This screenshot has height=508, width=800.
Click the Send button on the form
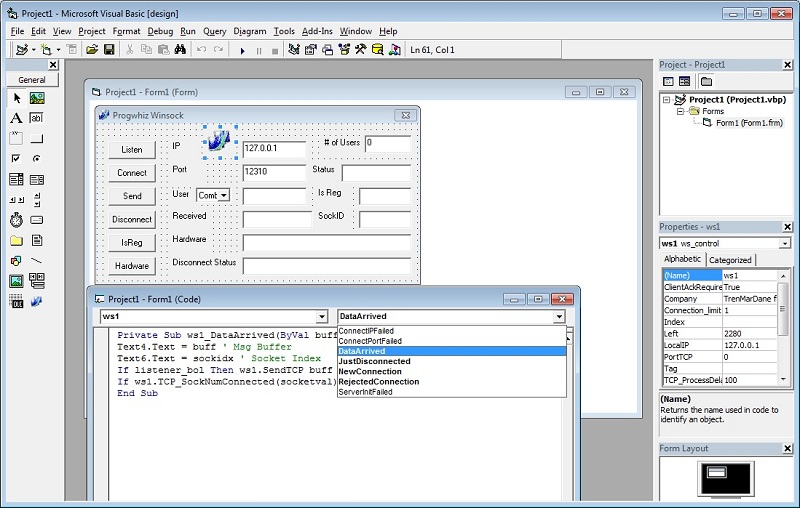[x=132, y=196]
